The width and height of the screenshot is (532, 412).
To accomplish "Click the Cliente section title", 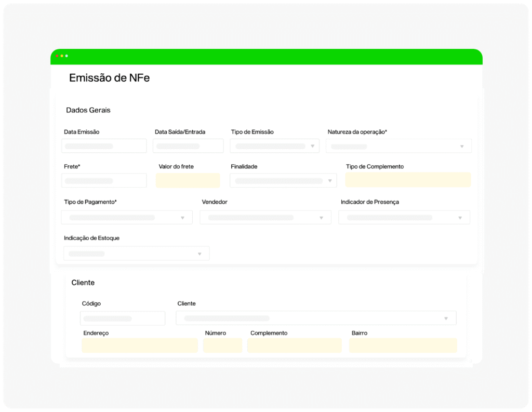I will (x=83, y=283).
